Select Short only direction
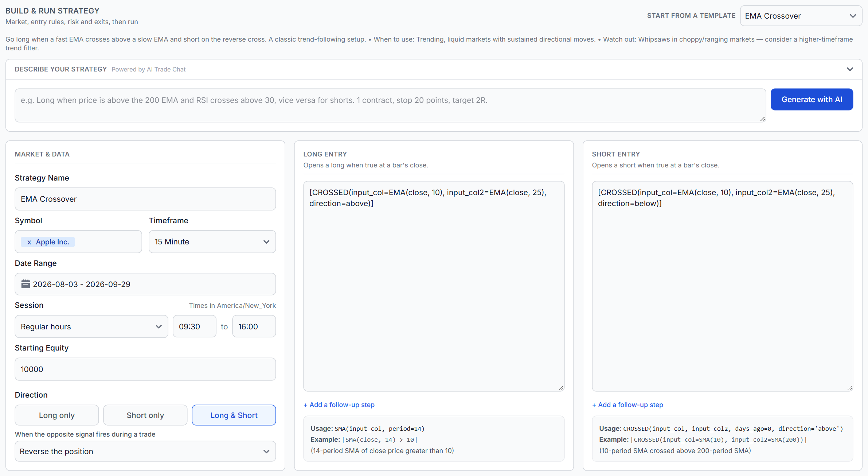This screenshot has height=476, width=868. (x=145, y=415)
